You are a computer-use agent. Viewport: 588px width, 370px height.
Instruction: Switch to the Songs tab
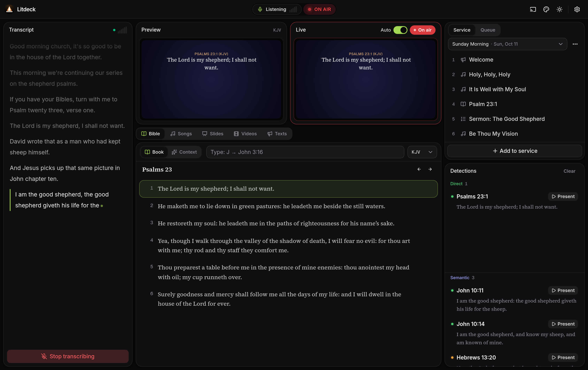181,134
